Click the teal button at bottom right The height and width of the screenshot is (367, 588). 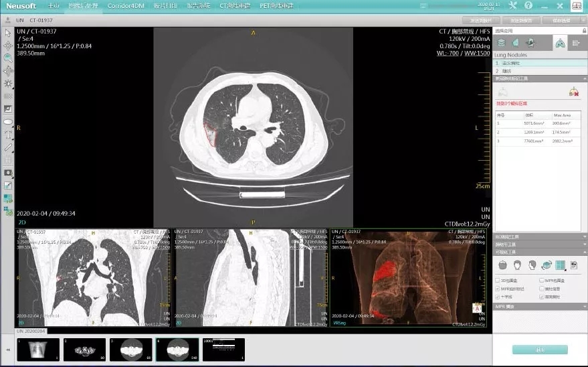(540, 350)
